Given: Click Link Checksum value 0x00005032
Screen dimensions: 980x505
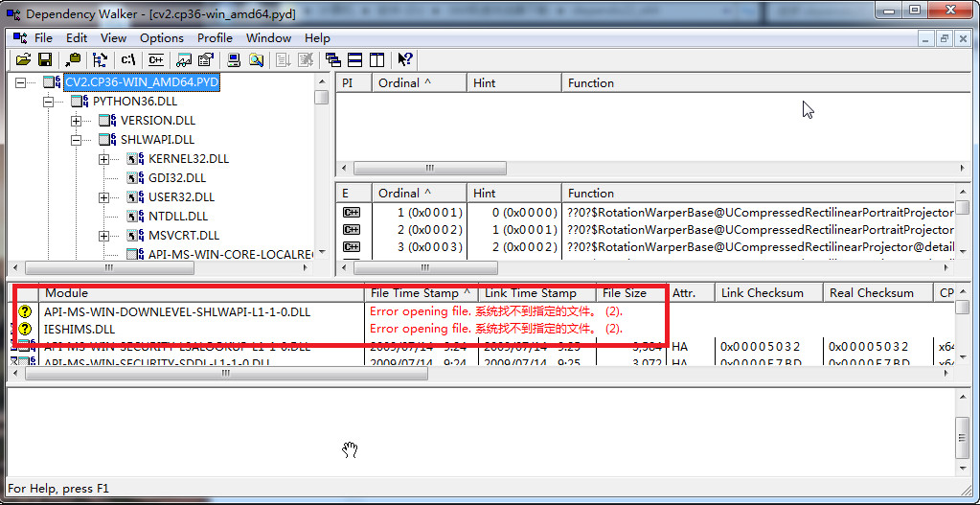Looking at the screenshot, I should coord(760,346).
